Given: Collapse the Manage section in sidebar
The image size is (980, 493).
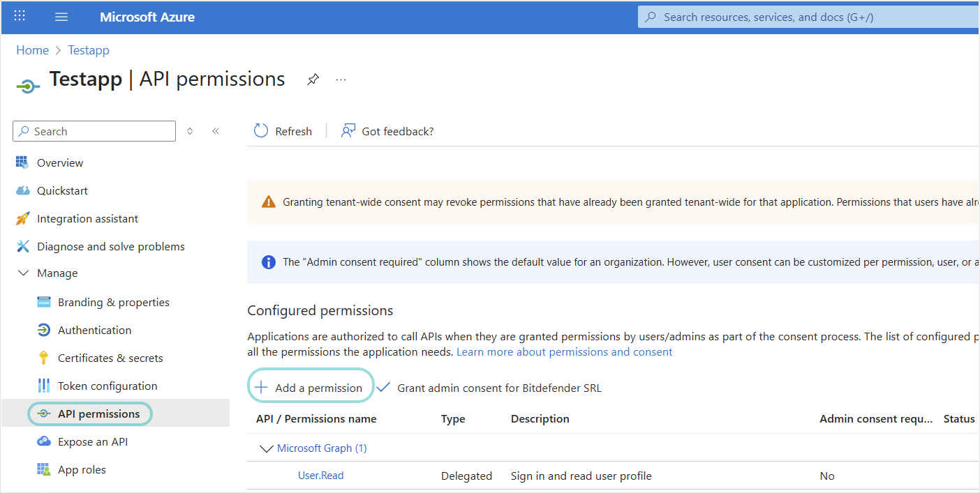Looking at the screenshot, I should (x=24, y=273).
